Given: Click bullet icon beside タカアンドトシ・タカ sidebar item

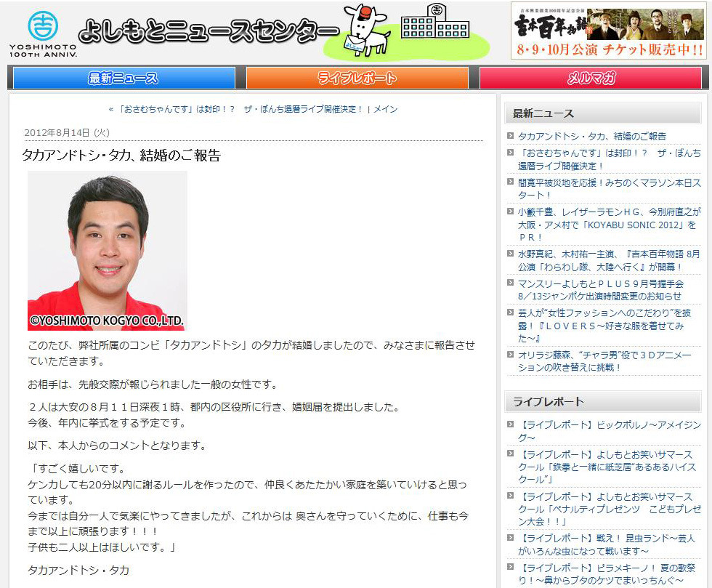Looking at the screenshot, I should click(x=510, y=135).
